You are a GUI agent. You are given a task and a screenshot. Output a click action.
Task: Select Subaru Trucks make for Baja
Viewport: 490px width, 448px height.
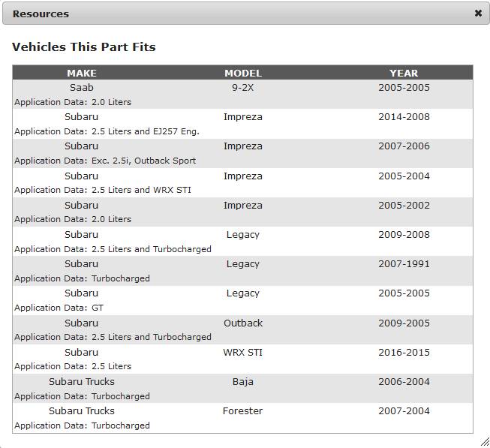(82, 382)
